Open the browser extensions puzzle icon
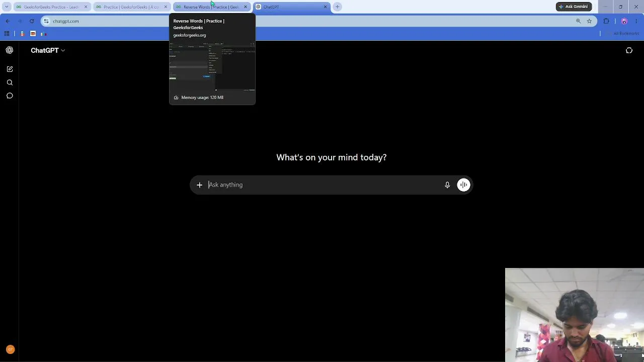644x362 pixels. pos(606,21)
